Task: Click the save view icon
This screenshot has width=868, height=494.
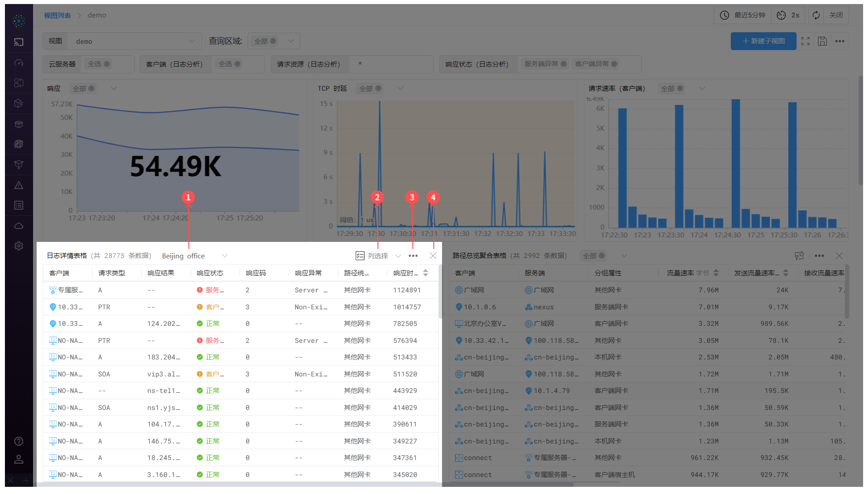Action: tap(822, 41)
